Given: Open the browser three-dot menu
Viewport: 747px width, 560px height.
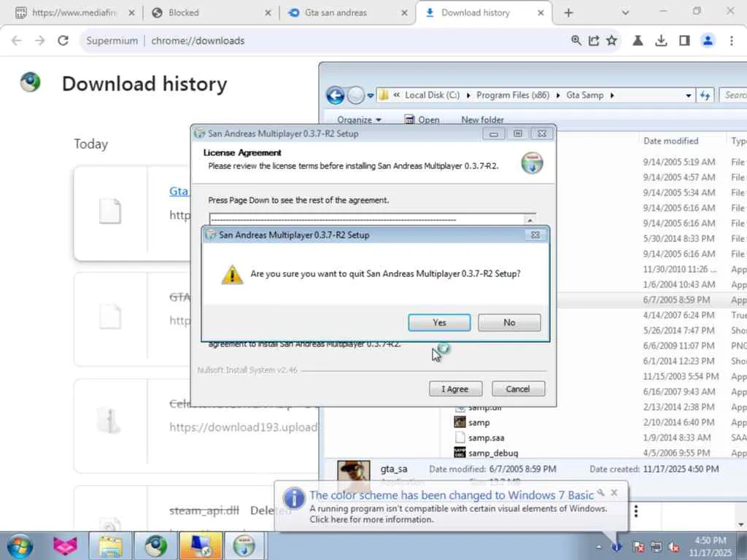Looking at the screenshot, I should pos(731,41).
